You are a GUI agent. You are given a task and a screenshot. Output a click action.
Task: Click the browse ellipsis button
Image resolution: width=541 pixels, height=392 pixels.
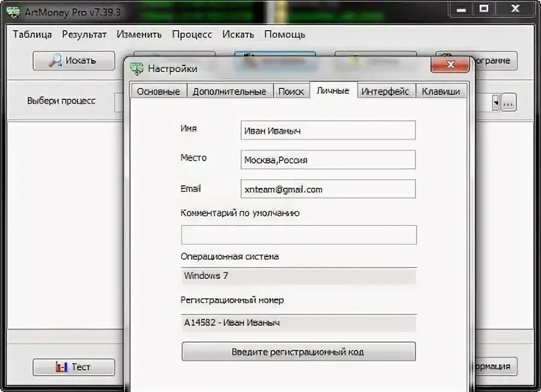pyautogui.click(x=508, y=102)
